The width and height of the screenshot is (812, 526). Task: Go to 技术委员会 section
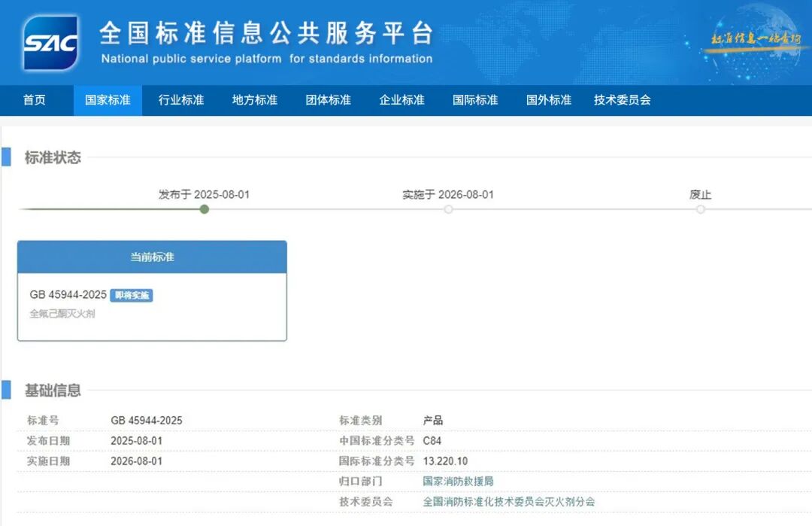pos(623,100)
